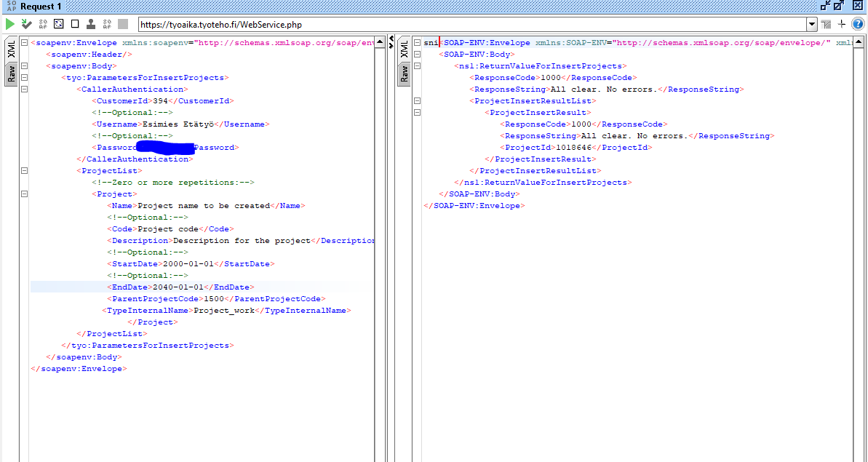Collapse tyo:ParametersForInsertProjects node
This screenshot has width=868, height=462.
point(24,77)
